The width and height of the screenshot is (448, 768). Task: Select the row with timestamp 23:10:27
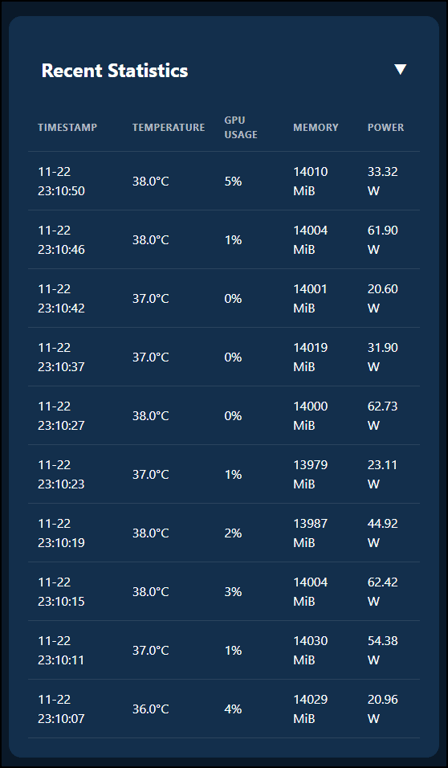[x=224, y=416]
